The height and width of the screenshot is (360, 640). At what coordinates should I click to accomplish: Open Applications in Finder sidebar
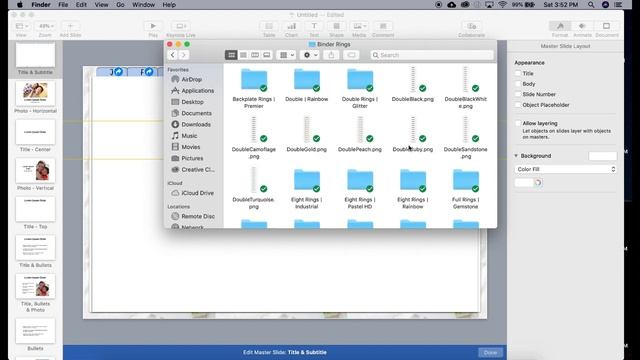[x=198, y=91]
